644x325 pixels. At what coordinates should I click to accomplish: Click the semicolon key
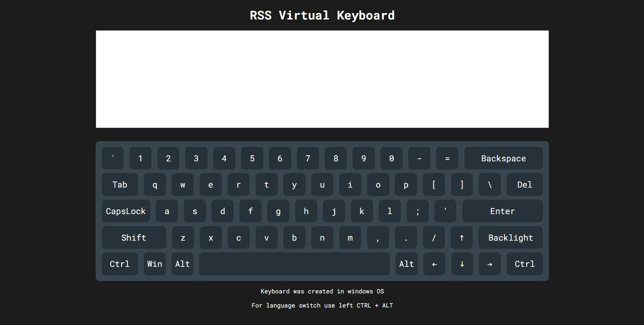click(x=418, y=211)
